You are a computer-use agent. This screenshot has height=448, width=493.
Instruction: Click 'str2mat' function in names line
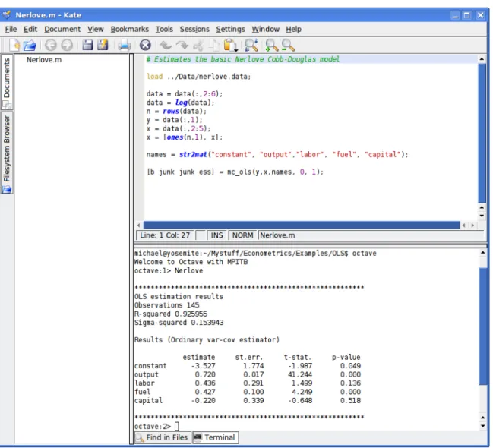(x=193, y=154)
